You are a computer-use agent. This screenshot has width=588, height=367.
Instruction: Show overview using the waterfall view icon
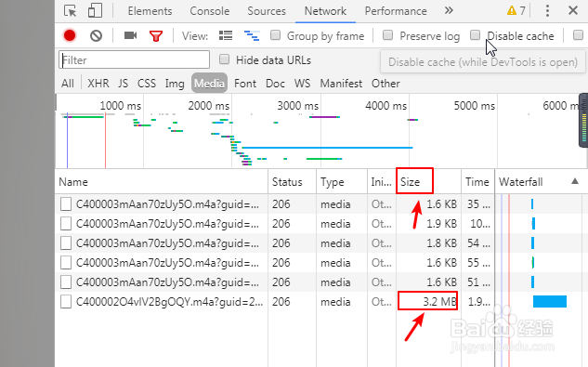click(x=252, y=36)
